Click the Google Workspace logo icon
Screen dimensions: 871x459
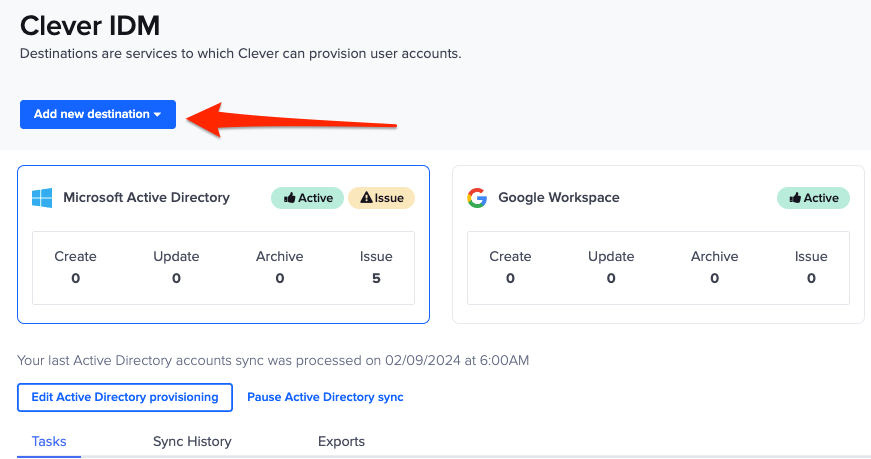click(477, 198)
